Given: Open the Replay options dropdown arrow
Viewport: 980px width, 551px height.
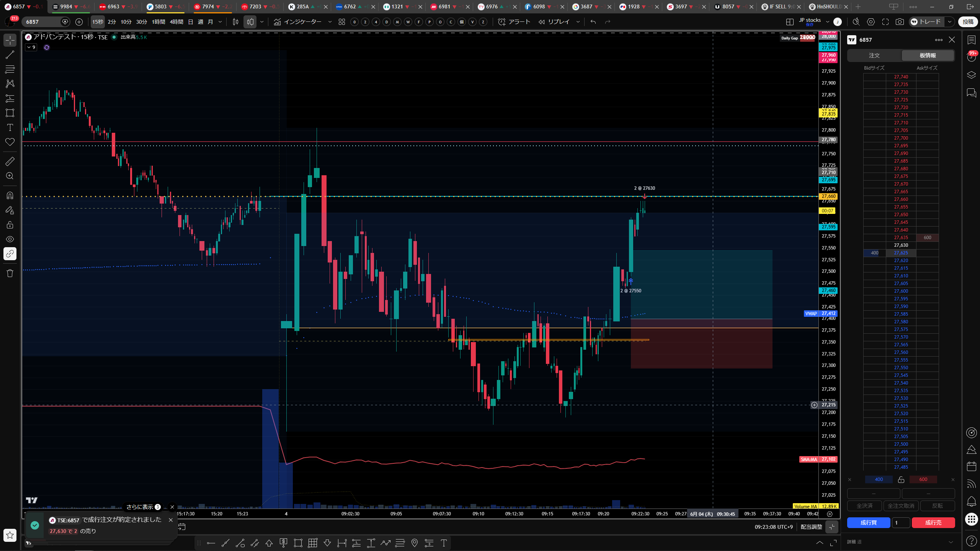Looking at the screenshot, I should pyautogui.click(x=578, y=22).
